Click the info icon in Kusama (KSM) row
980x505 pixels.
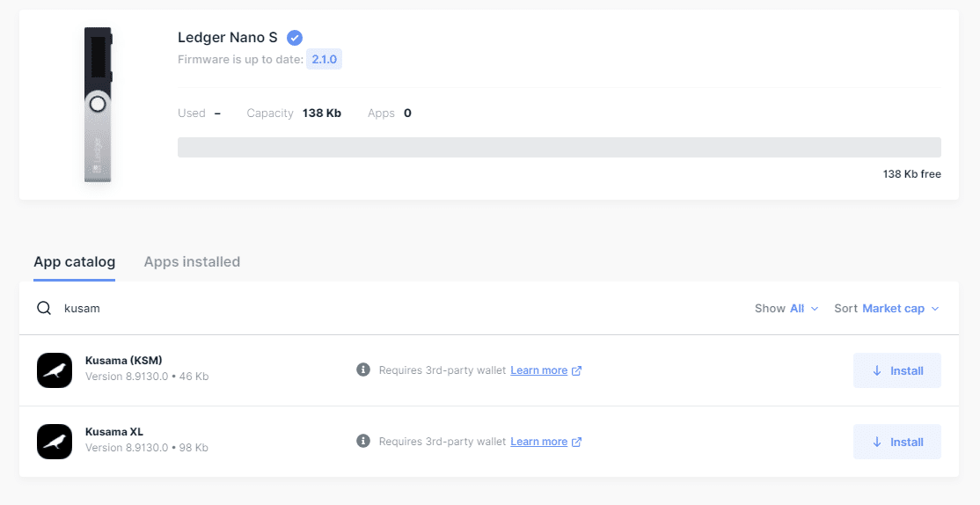pos(363,370)
